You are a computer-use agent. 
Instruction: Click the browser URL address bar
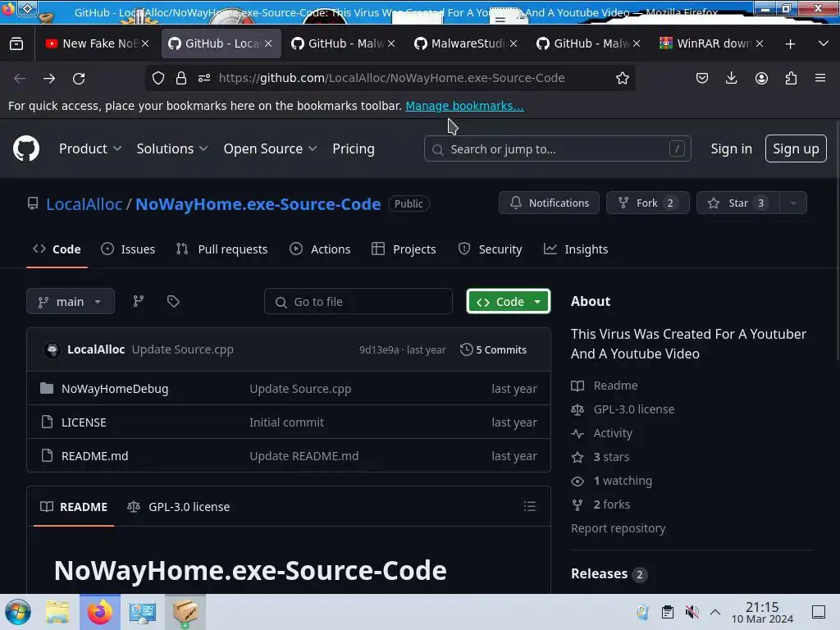point(391,78)
